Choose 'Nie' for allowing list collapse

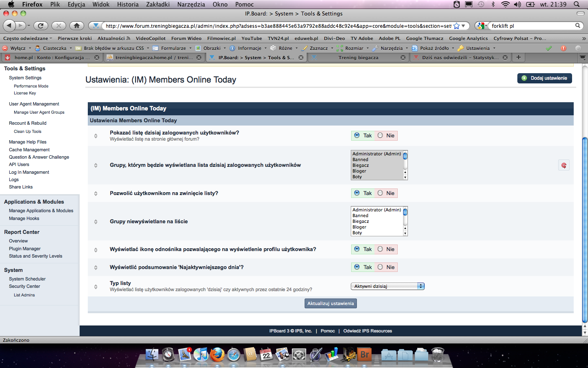[x=381, y=193]
